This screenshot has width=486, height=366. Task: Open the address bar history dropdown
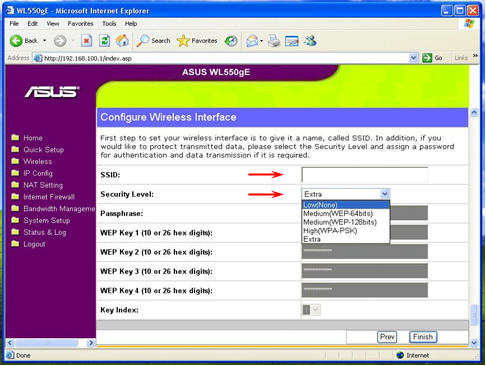coord(413,58)
